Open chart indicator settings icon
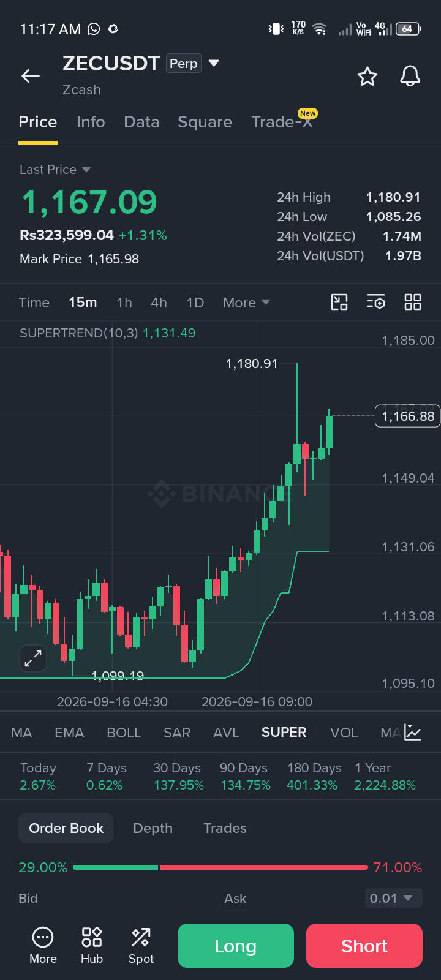This screenshot has width=441, height=980. tap(376, 302)
